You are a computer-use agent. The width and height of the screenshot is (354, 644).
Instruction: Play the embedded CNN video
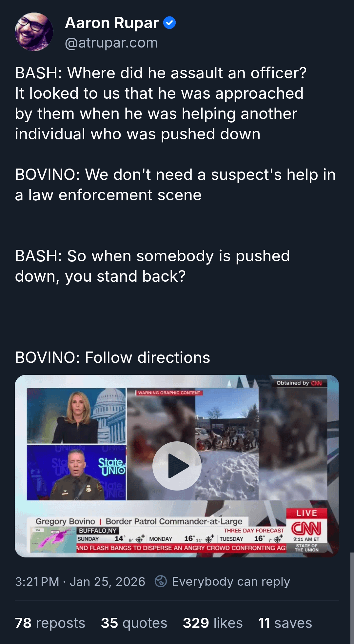pos(177,466)
